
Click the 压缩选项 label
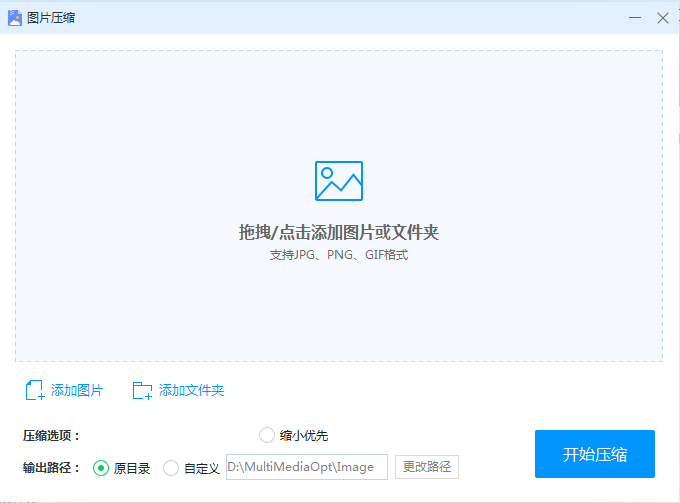pos(51,436)
